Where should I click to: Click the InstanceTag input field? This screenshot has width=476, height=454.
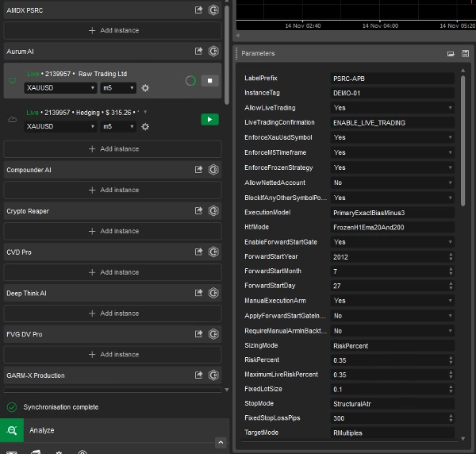coord(392,93)
